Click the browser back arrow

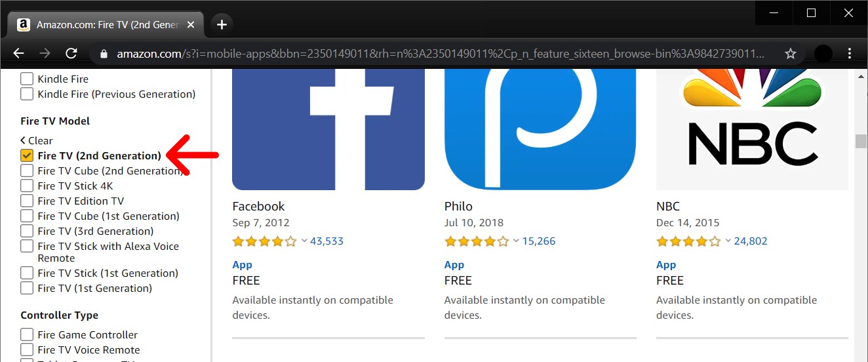[18, 54]
